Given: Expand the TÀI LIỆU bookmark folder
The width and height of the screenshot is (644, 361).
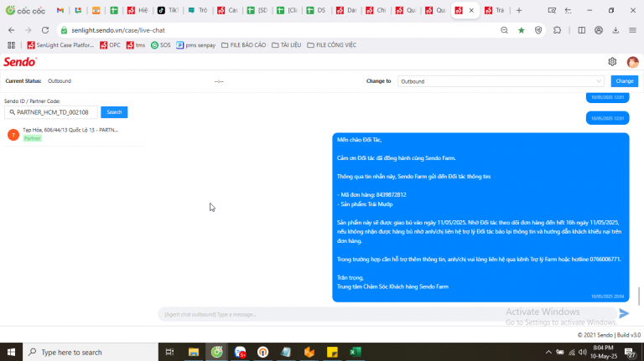Looking at the screenshot, I should coord(286,45).
